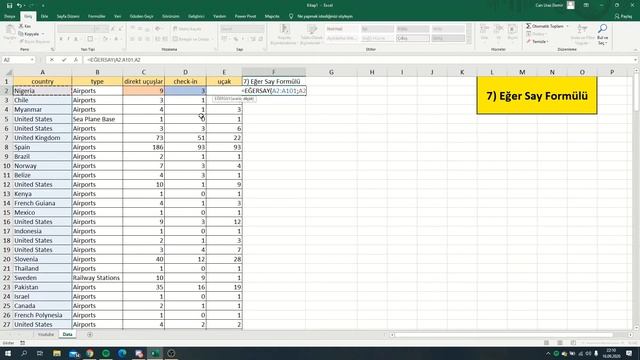Open the Name Box dropdown arrow
The height and width of the screenshot is (360, 640).
(x=32, y=60)
